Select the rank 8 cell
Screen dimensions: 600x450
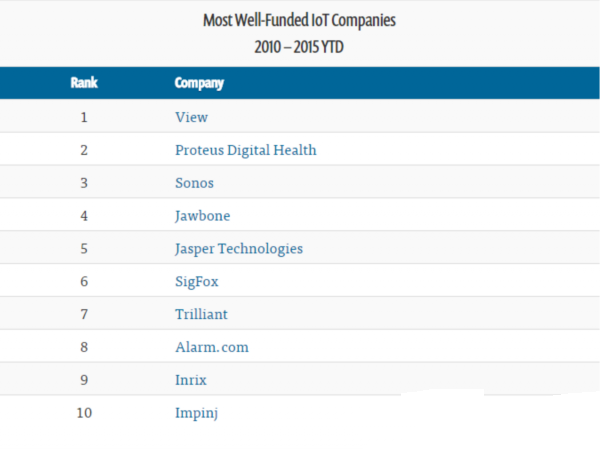84,347
